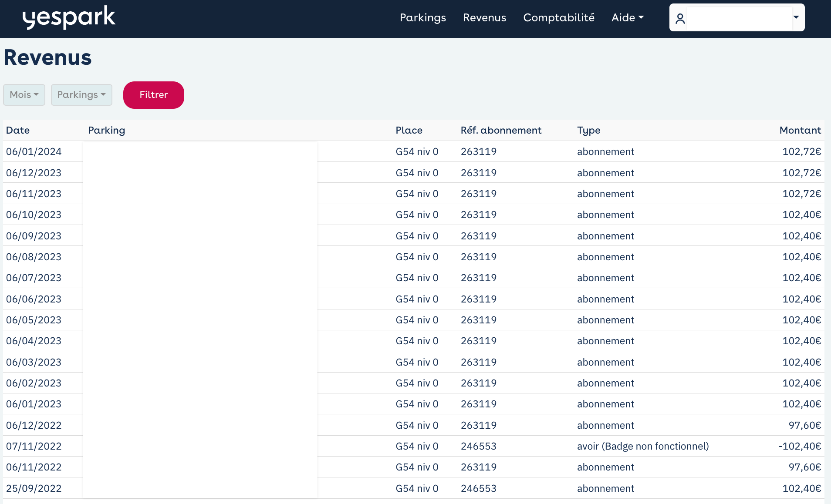The image size is (831, 504).
Task: Select the date 06/03/2023
Action: point(34,362)
